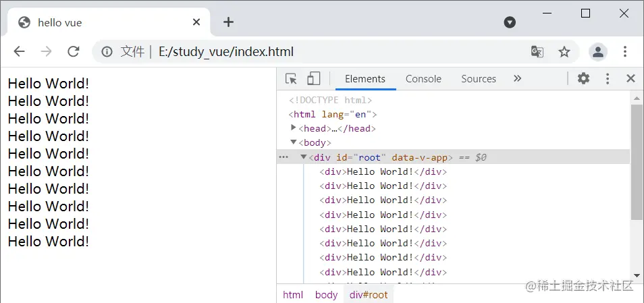Collapse the body element node

coord(293,142)
